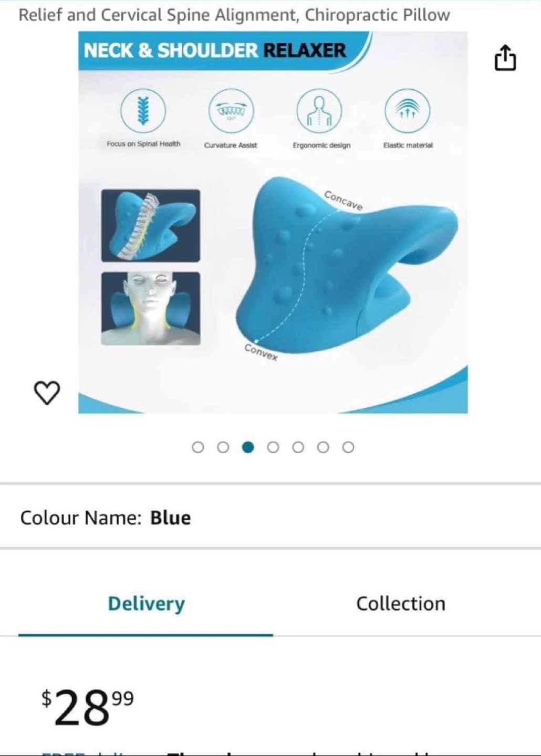
Task: Switch to the Delivery tab
Action: tap(146, 604)
